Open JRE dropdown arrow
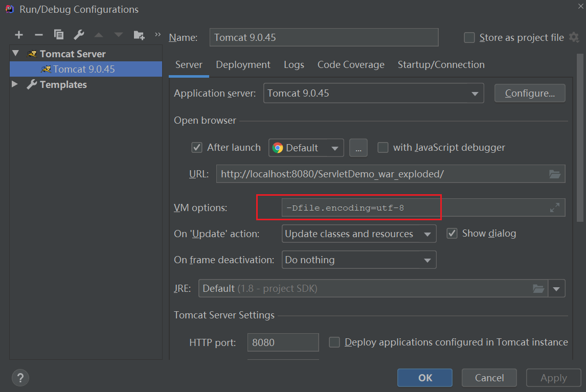This screenshot has width=586, height=392. pyautogui.click(x=556, y=288)
